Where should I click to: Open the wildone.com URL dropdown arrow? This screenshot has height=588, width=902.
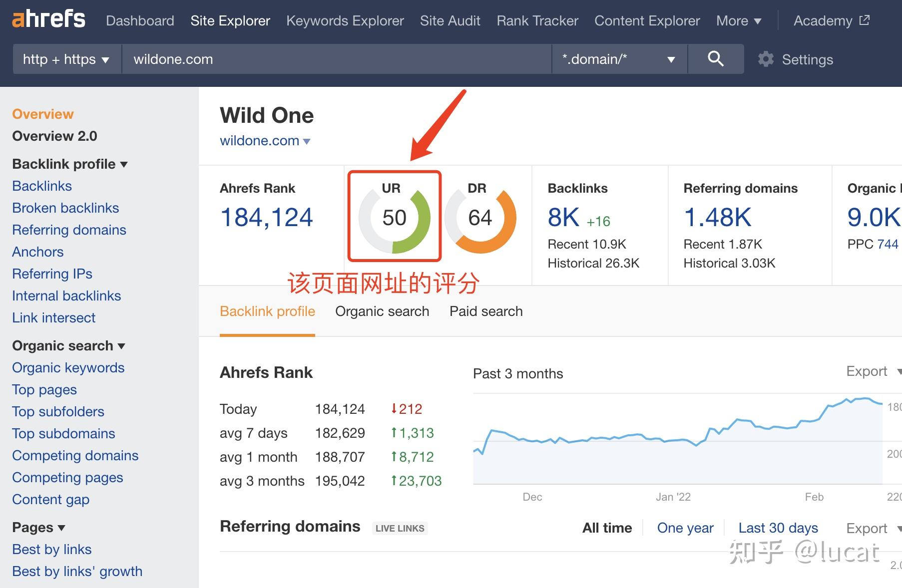[307, 141]
